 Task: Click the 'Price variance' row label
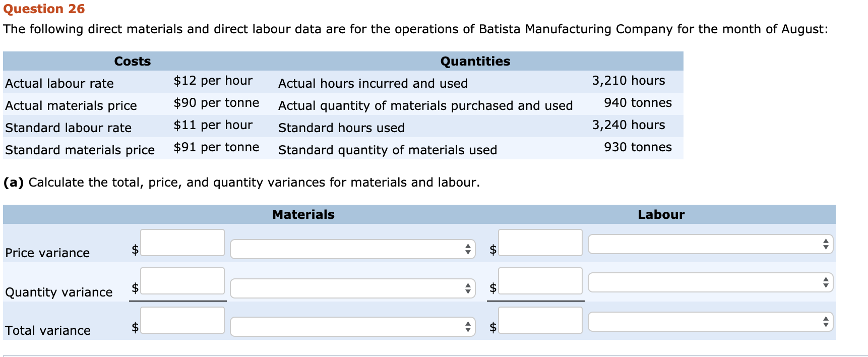click(x=47, y=253)
